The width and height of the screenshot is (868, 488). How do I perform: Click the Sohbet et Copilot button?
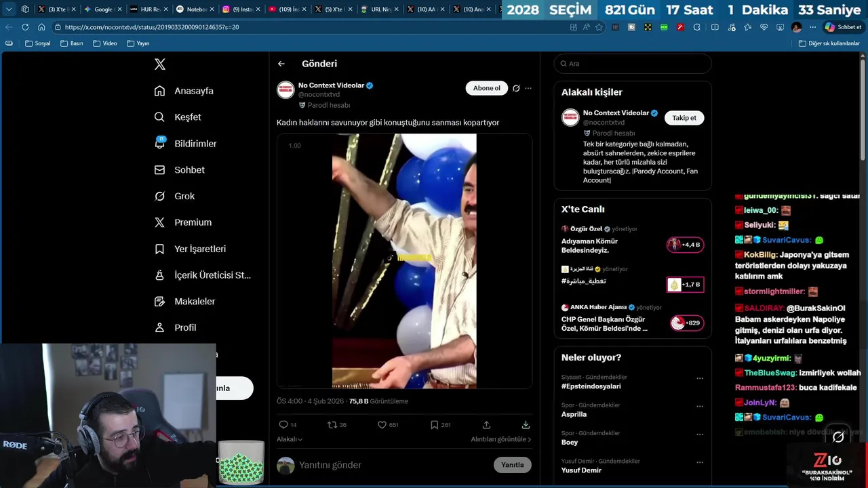pyautogui.click(x=843, y=27)
